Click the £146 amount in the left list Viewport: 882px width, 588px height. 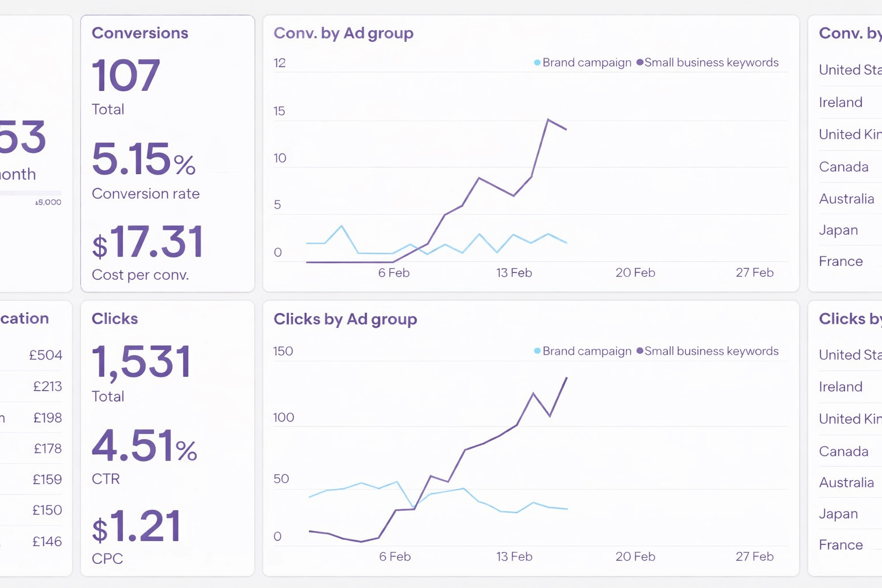point(47,541)
